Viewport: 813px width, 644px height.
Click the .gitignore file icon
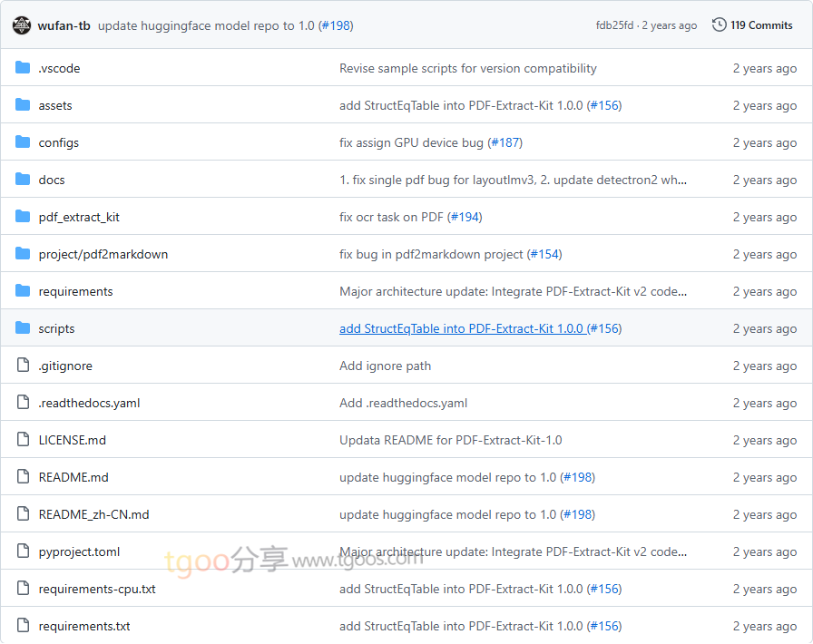(23, 366)
